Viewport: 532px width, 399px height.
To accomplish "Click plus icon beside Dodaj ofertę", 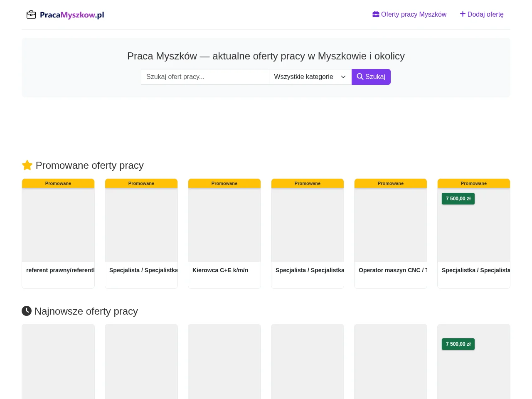I will click(x=463, y=14).
